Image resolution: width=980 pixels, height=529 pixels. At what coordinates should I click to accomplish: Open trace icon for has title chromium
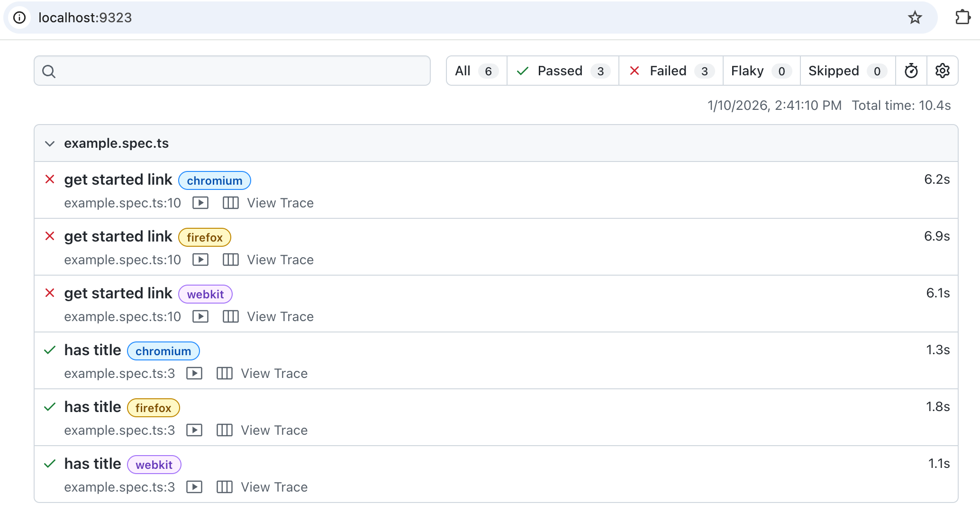225,374
